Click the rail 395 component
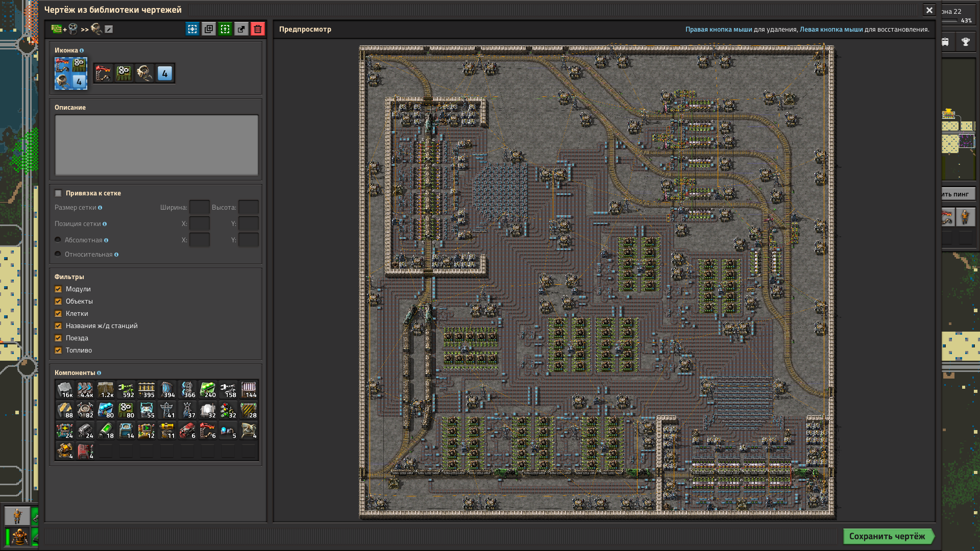The height and width of the screenshot is (551, 980). click(146, 390)
